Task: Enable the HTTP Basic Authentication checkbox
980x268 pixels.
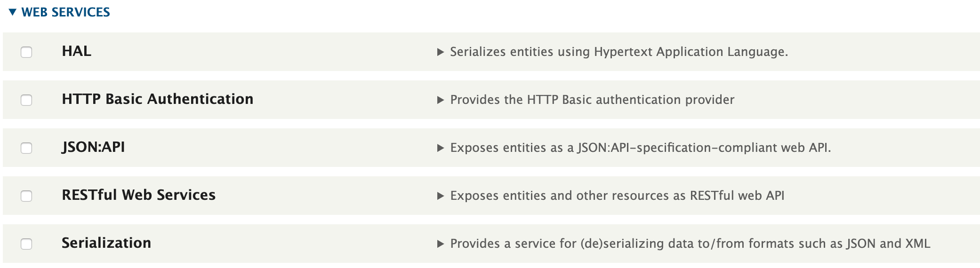Action: tap(26, 100)
